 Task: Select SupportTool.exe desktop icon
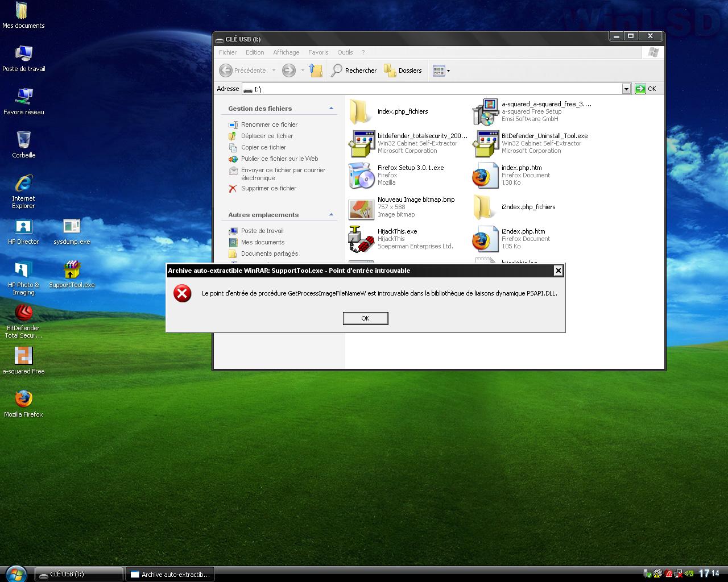pos(72,275)
